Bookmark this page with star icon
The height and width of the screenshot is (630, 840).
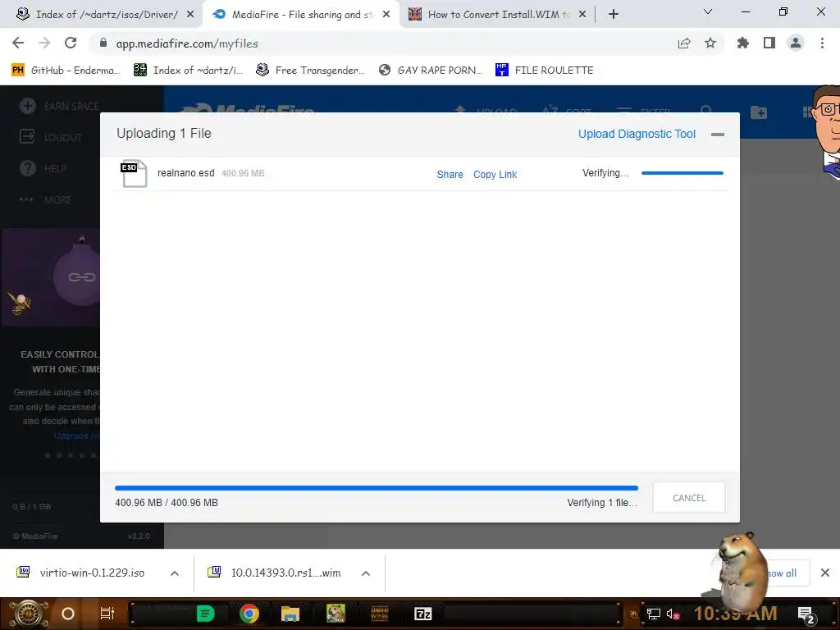pos(710,43)
